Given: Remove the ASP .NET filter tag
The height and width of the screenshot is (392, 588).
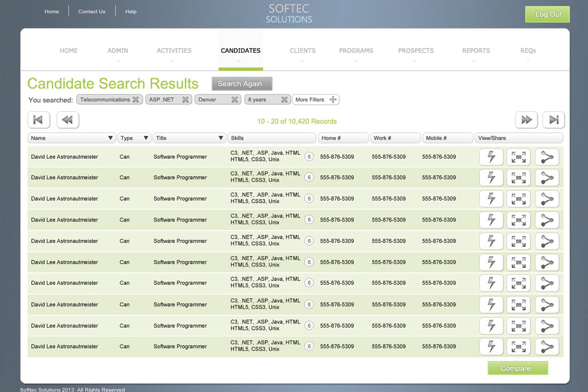Looking at the screenshot, I should click(x=186, y=100).
